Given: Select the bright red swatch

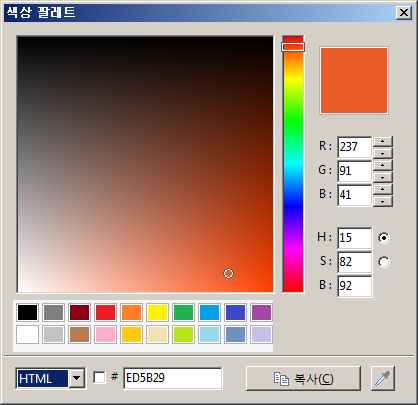Looking at the screenshot, I should coord(106,313).
